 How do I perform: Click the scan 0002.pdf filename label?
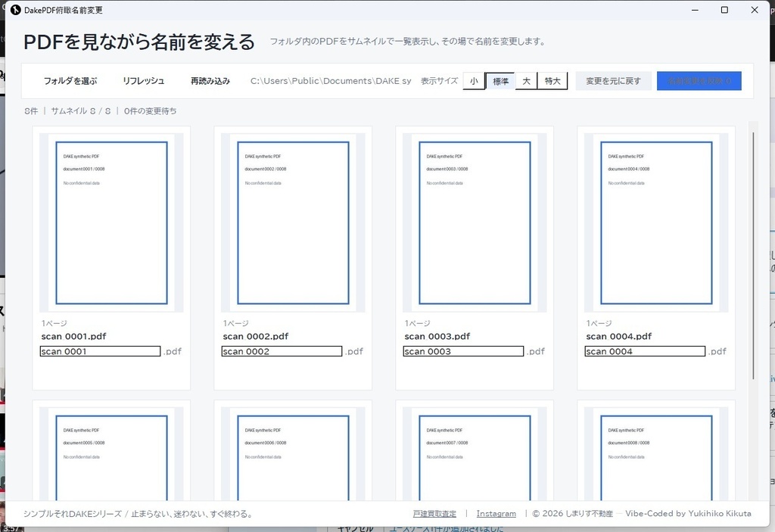pyautogui.click(x=256, y=336)
